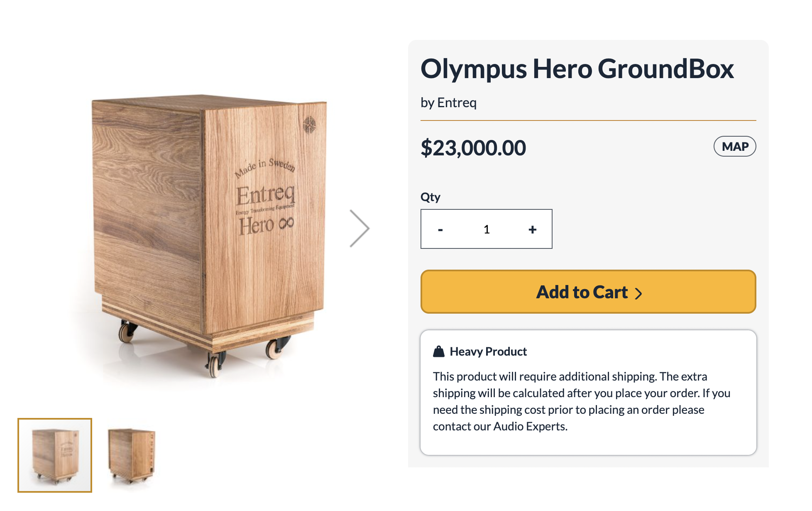Show the next product image with the arrow
Screen dimensions: 812x511
point(359,228)
